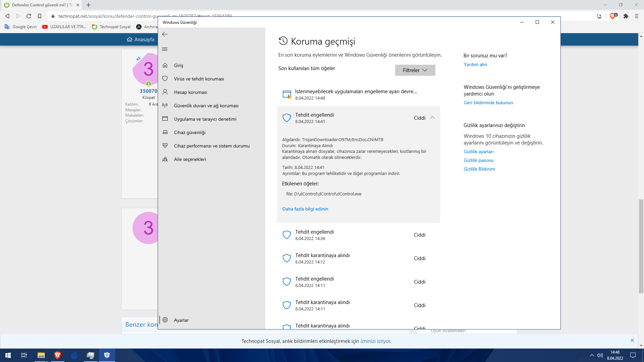Open Virüs ve tehdit koruması section
This screenshot has width=644, height=362.
pyautogui.click(x=199, y=79)
